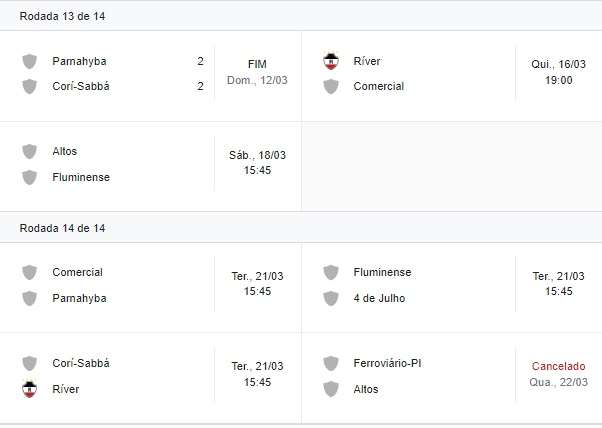This screenshot has height=428, width=602.
Task: Click the FIM status for Dom., 12/03
Action: (x=257, y=64)
